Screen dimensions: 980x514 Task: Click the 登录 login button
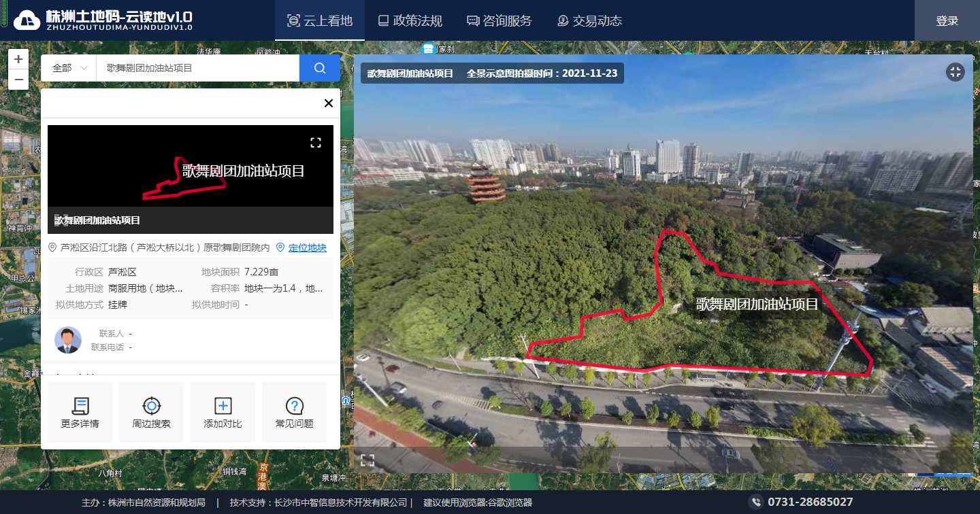pos(947,21)
